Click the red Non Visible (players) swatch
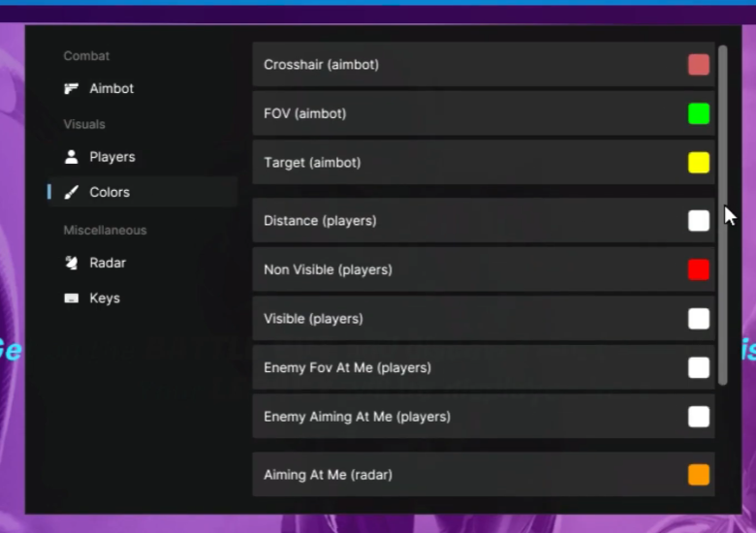 [698, 269]
